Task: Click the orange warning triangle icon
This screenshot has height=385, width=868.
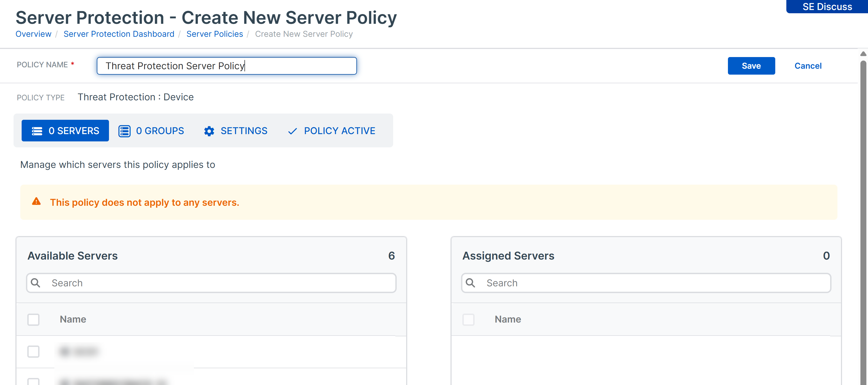Action: point(37,201)
